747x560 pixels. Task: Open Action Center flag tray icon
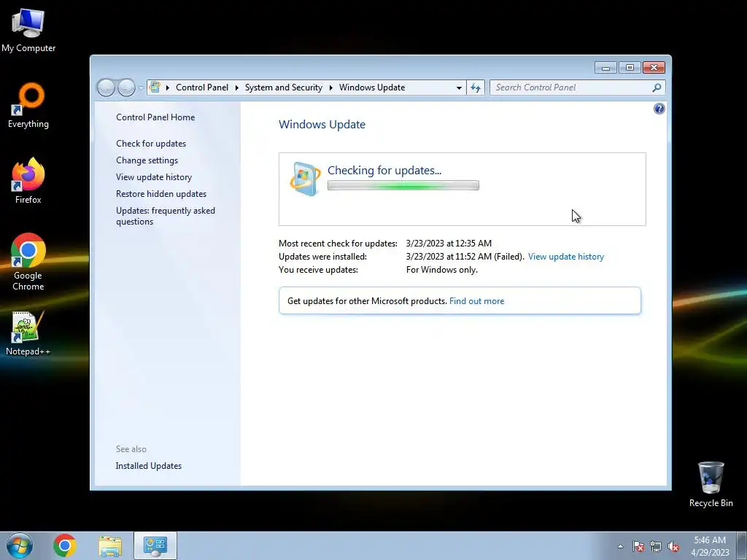click(638, 546)
